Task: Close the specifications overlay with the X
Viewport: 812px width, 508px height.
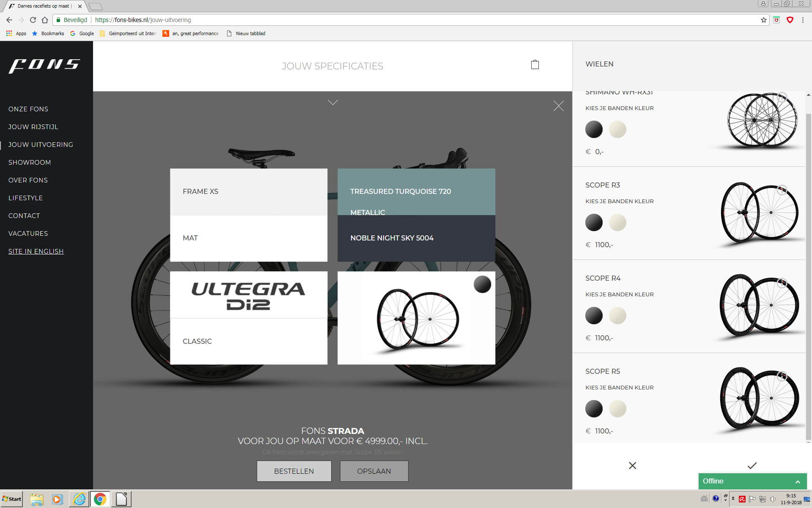Action: (x=558, y=106)
